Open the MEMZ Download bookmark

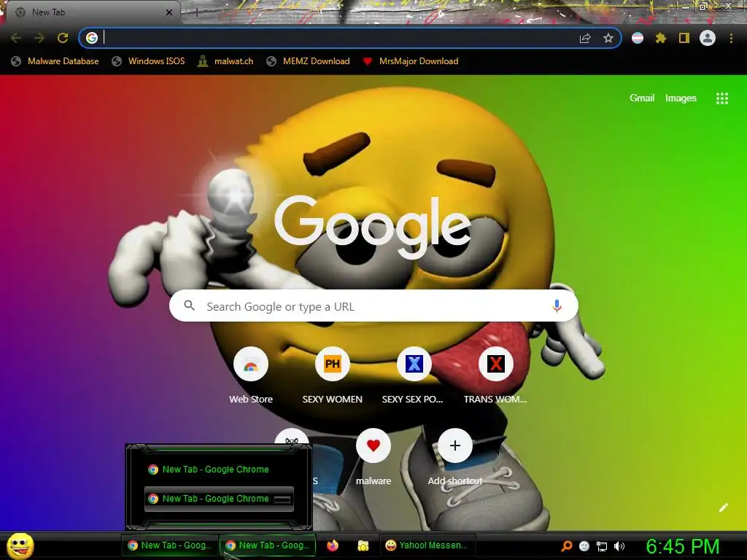[309, 61]
